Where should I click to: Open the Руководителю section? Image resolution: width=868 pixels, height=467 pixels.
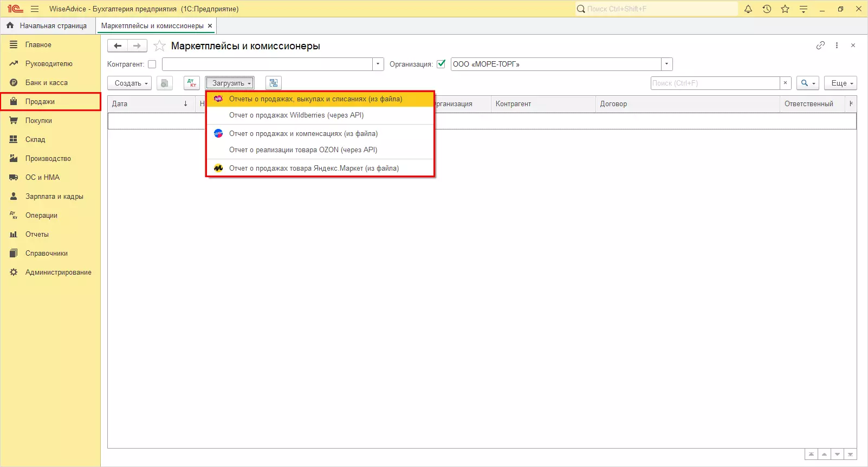[50, 63]
